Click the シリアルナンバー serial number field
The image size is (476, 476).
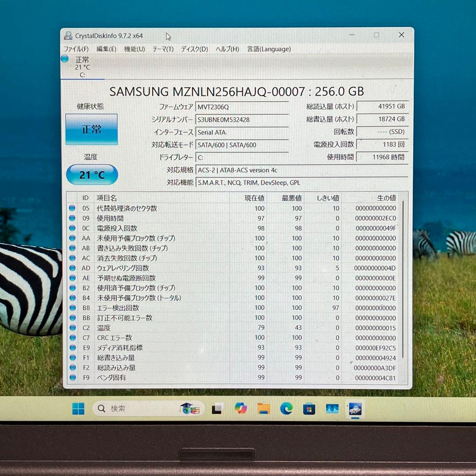point(242,119)
